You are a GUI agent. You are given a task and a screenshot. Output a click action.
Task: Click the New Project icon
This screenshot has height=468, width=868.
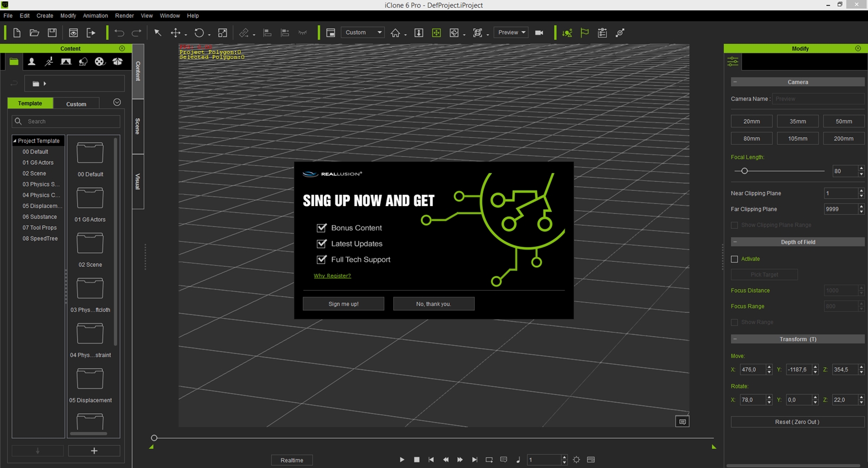17,33
